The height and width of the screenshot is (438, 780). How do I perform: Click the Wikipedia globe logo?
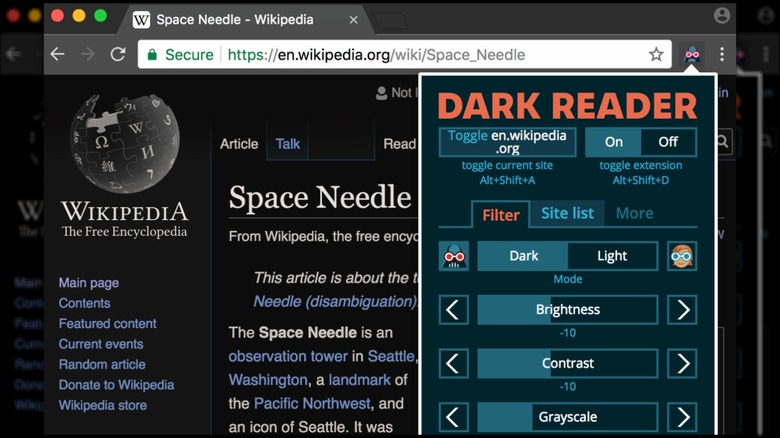(123, 147)
